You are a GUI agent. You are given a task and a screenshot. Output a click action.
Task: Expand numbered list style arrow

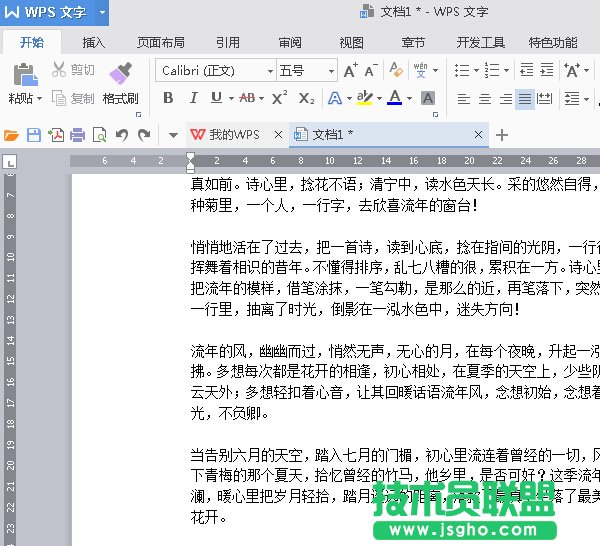coord(506,70)
